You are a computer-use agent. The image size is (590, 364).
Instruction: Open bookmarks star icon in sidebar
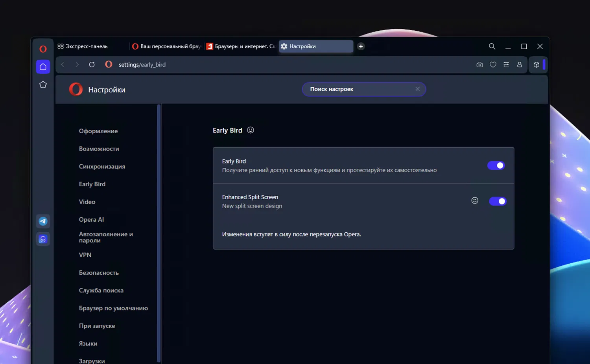click(43, 85)
